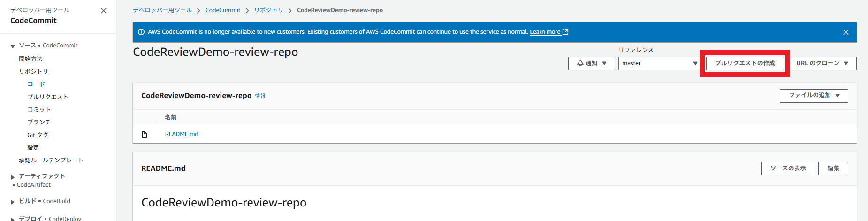The width and height of the screenshot is (868, 221).
Task: Open the README.md file link
Action: (182, 134)
